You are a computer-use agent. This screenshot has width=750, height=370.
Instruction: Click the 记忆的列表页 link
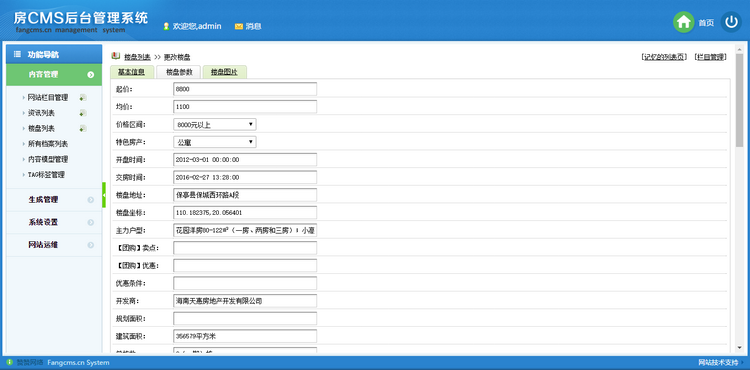click(664, 57)
